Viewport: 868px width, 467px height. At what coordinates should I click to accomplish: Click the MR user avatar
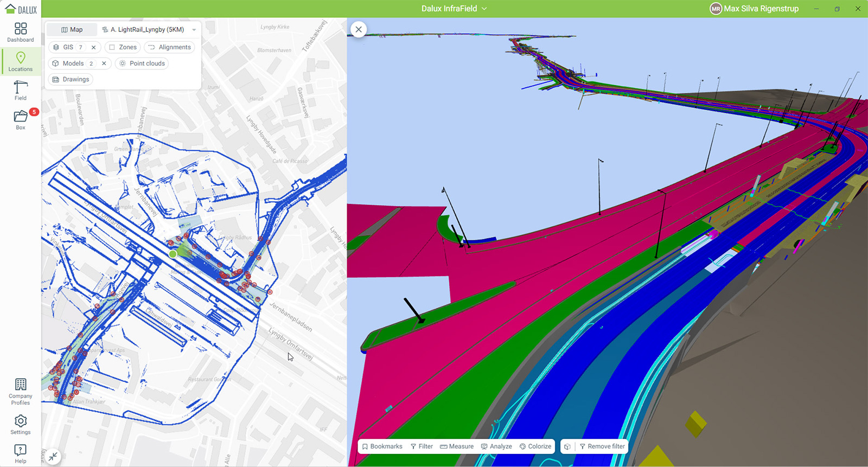coord(716,9)
